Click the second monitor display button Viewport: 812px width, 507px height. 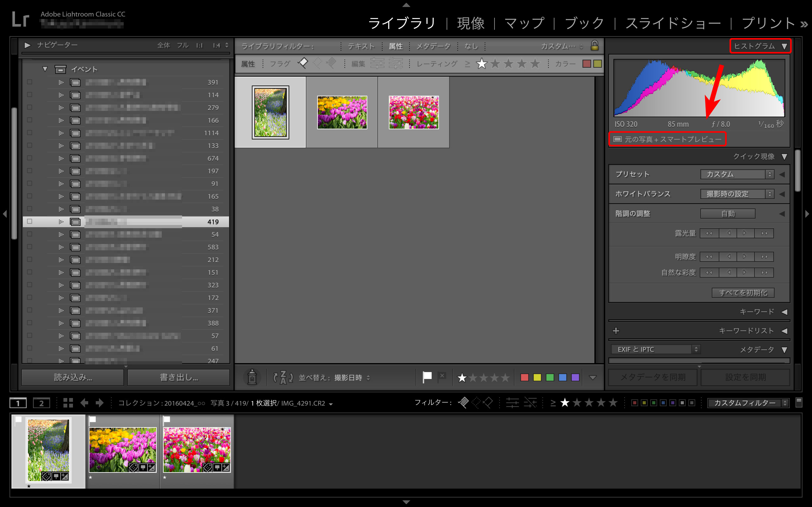41,403
